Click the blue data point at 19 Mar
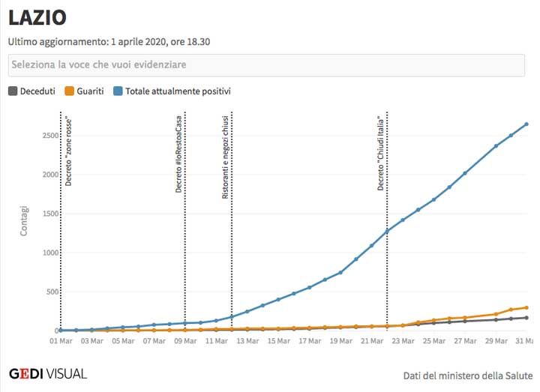Screen dimensions: 540x392 340,272
